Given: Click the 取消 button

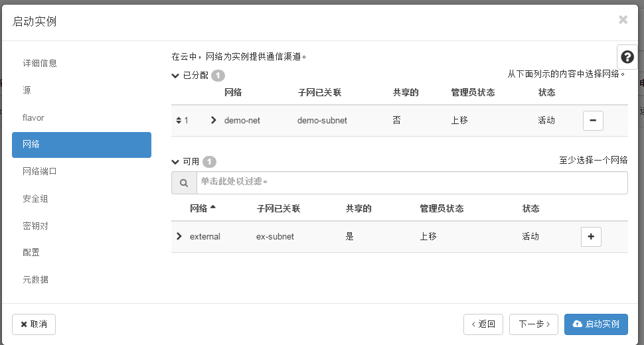Looking at the screenshot, I should pyautogui.click(x=34, y=324).
